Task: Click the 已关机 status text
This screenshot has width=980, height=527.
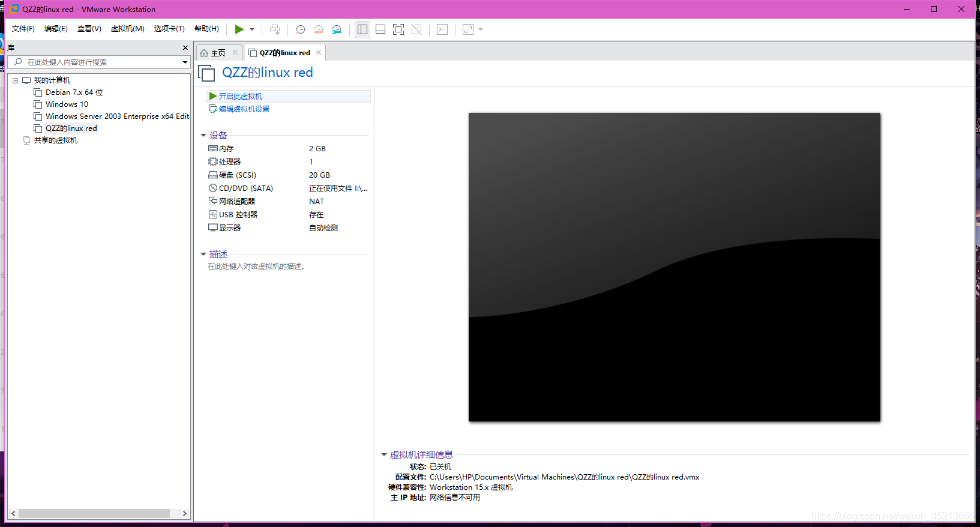Action: click(440, 467)
